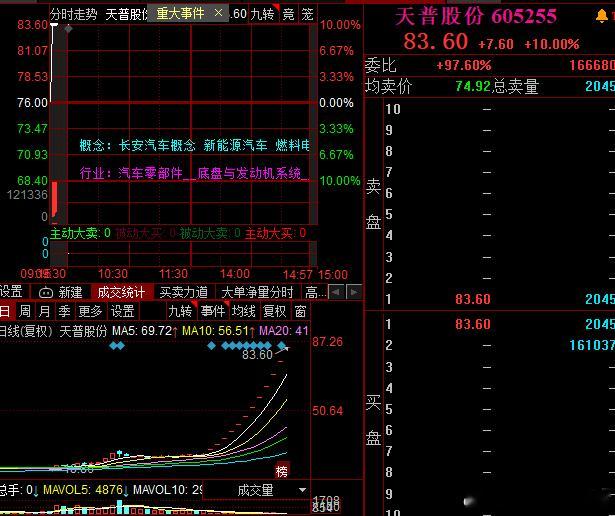Viewport: 615px width, 516px height.
Task: Open 设置 in the K-line toolbar
Action: pyautogui.click(x=122, y=311)
